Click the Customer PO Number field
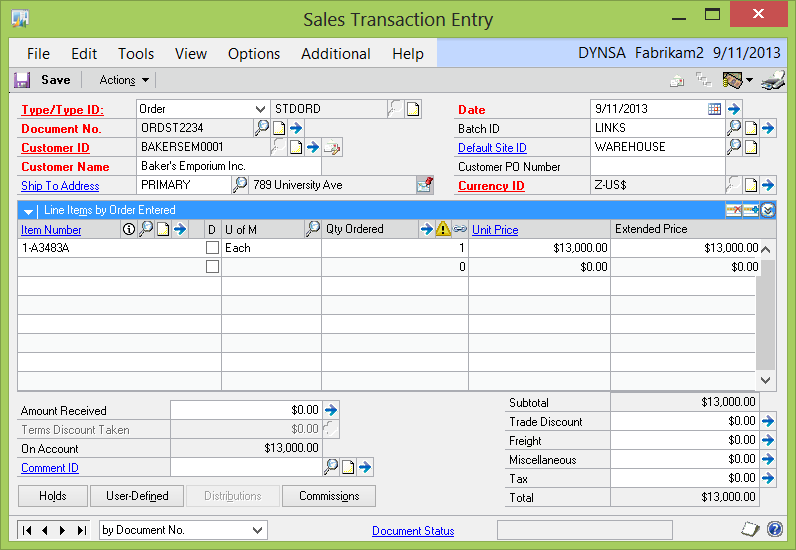Image resolution: width=796 pixels, height=550 pixels. click(x=656, y=167)
